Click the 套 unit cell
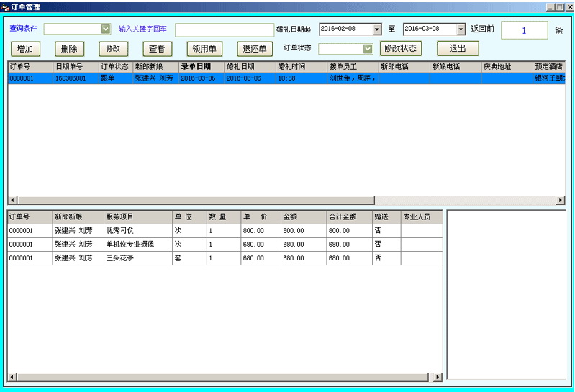The height and width of the screenshot is (392, 575). click(x=189, y=258)
